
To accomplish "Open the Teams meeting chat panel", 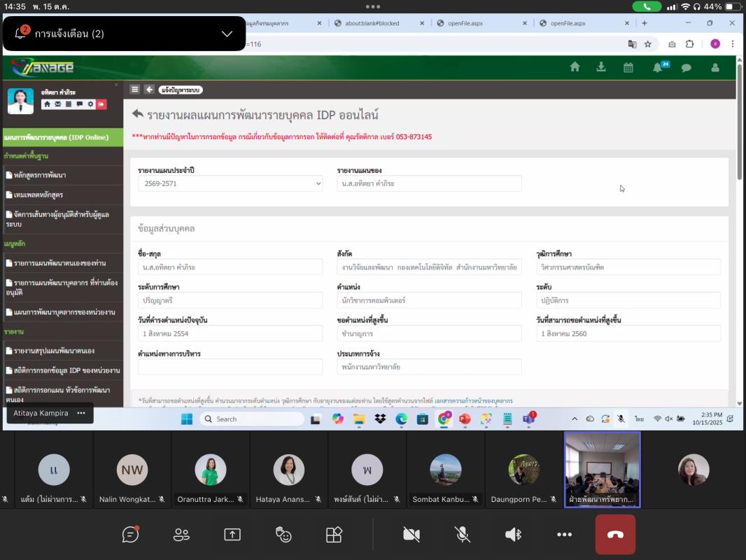I will (x=130, y=534).
